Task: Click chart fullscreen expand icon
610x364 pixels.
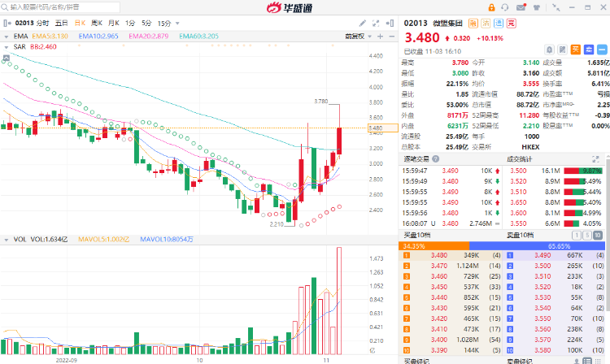Action: [376, 24]
